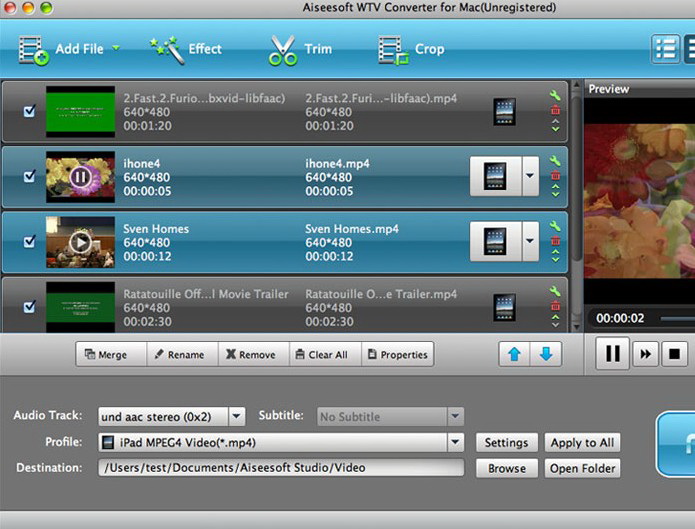
Task: Click the macOS green zoom window button
Action: tap(46, 7)
